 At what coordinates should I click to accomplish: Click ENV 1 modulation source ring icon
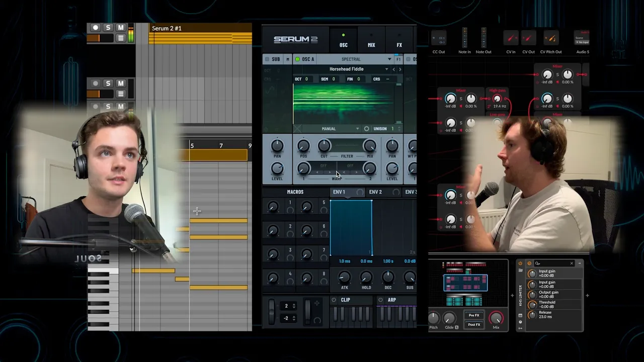pyautogui.click(x=360, y=192)
